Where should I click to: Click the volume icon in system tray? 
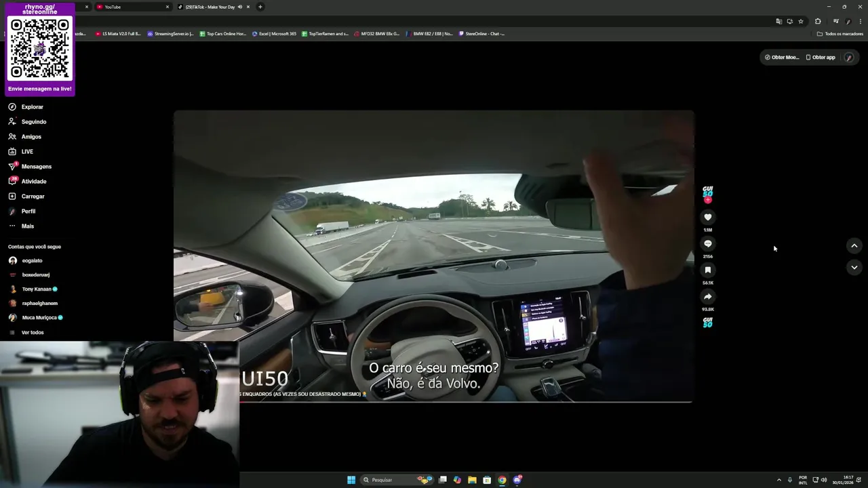(824, 480)
